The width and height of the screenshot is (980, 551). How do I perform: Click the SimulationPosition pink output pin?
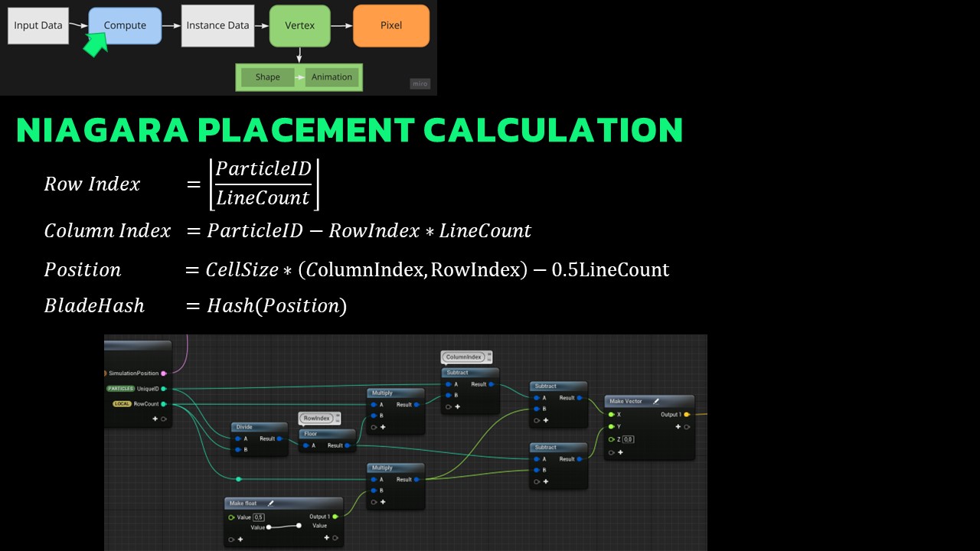pyautogui.click(x=164, y=373)
